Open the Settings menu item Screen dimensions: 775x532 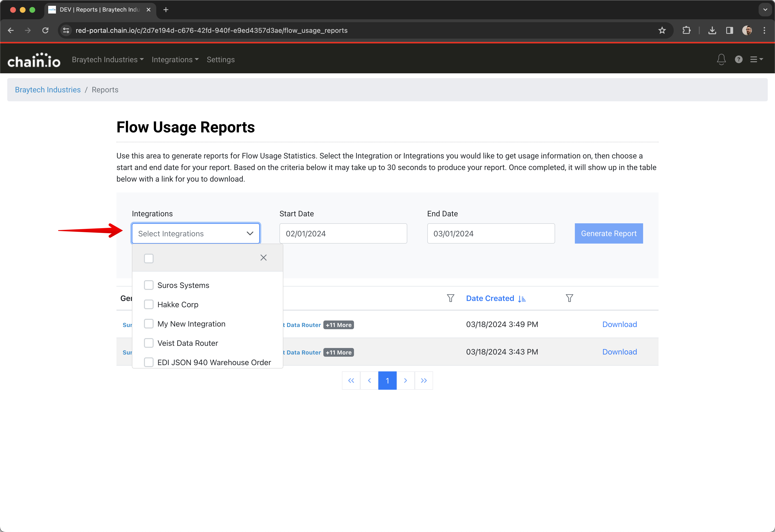pyautogui.click(x=220, y=59)
